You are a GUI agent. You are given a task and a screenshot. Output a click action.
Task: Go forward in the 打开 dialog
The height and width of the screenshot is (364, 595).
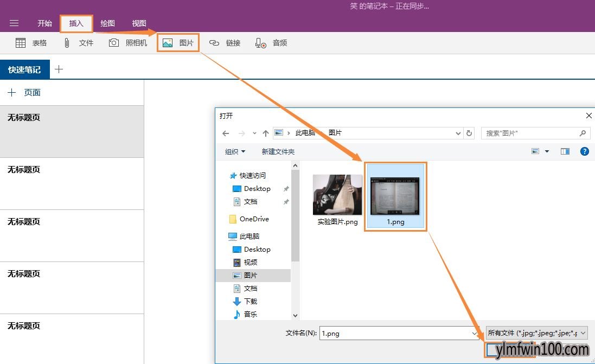point(241,133)
